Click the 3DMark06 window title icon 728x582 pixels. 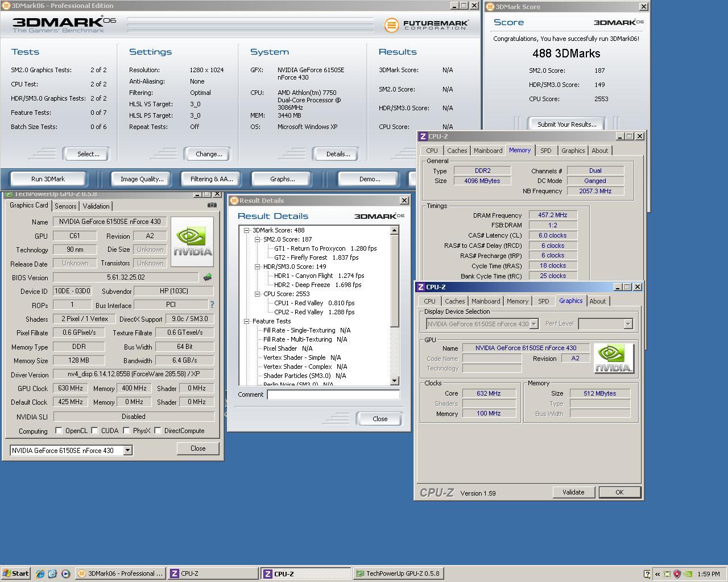tap(6, 6)
